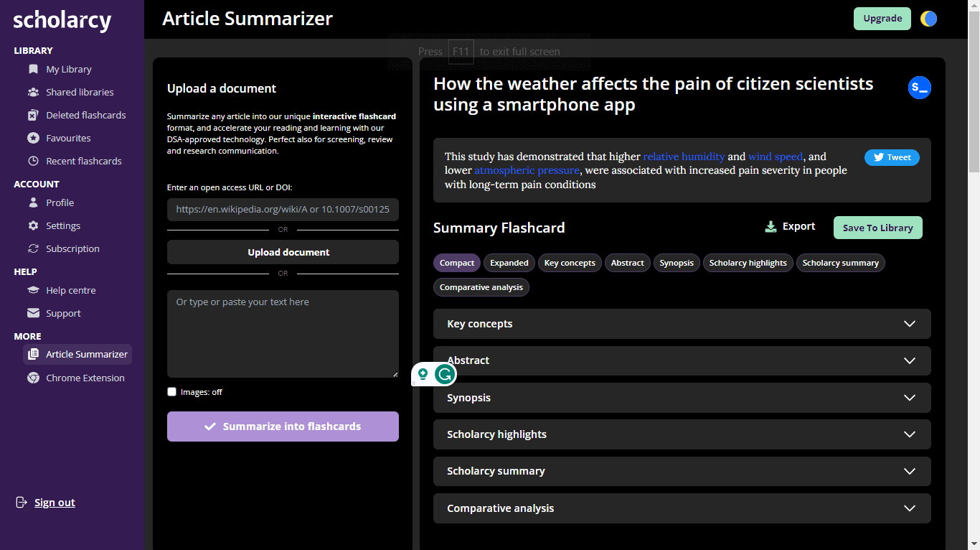Viewport: 980px width, 550px height.
Task: Click the Grammarly G icon
Action: point(446,374)
